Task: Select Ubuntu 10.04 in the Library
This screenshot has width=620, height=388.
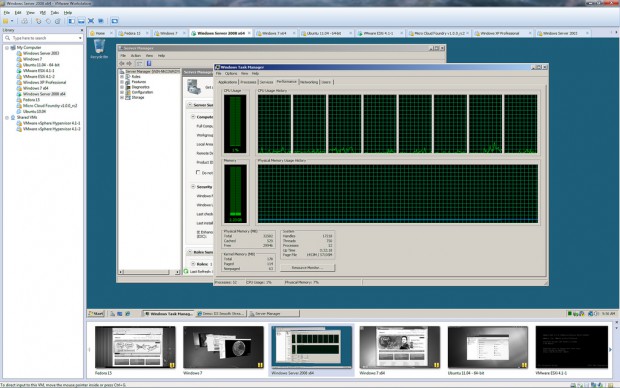Action: click(x=34, y=112)
